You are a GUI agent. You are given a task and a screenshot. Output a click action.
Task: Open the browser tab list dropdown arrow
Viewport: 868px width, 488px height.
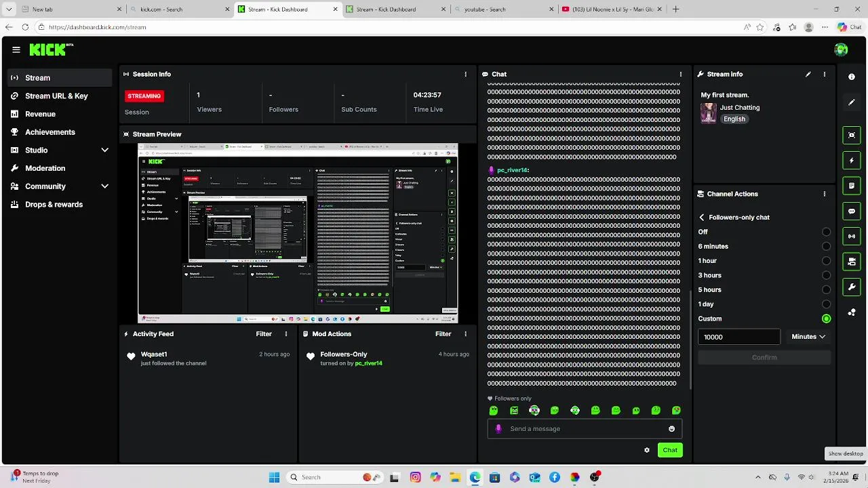point(9,9)
